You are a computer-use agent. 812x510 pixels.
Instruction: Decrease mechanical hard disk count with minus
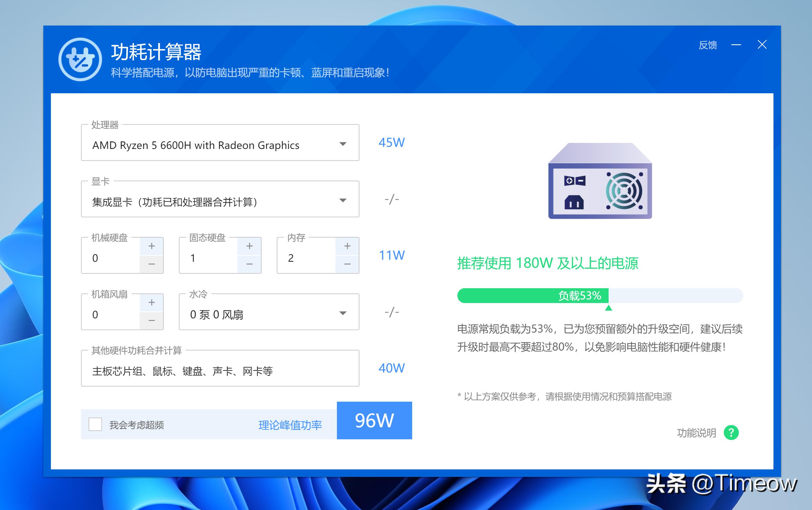click(x=151, y=264)
